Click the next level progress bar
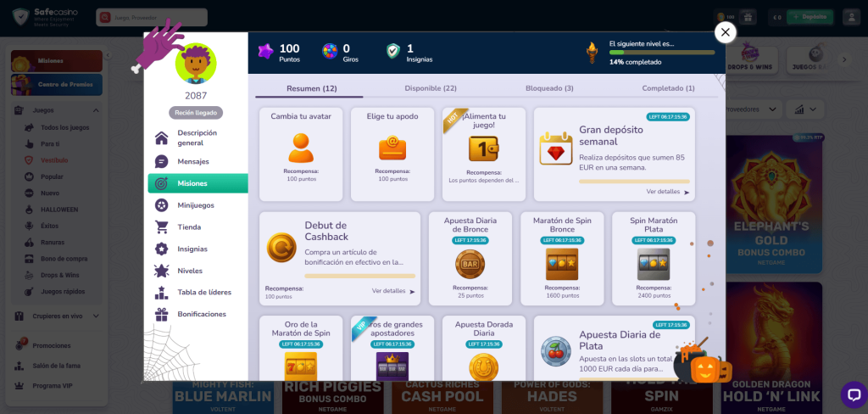The height and width of the screenshot is (414, 868). pyautogui.click(x=662, y=53)
